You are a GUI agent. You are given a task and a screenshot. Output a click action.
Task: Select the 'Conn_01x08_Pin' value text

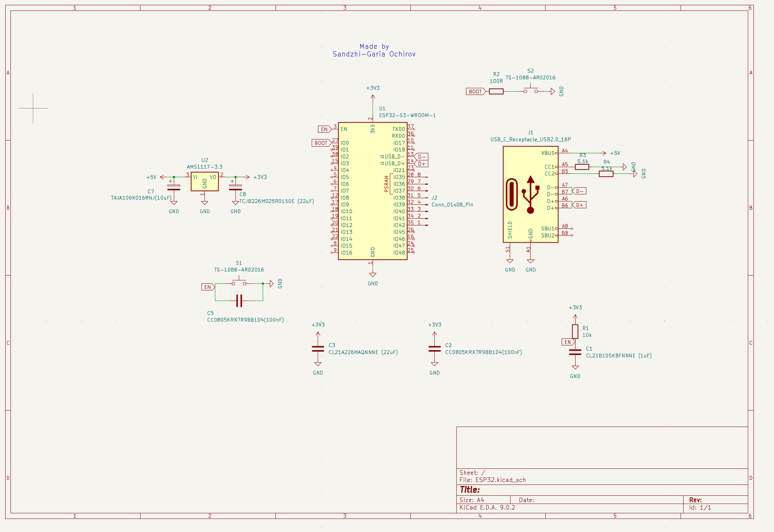coord(452,205)
